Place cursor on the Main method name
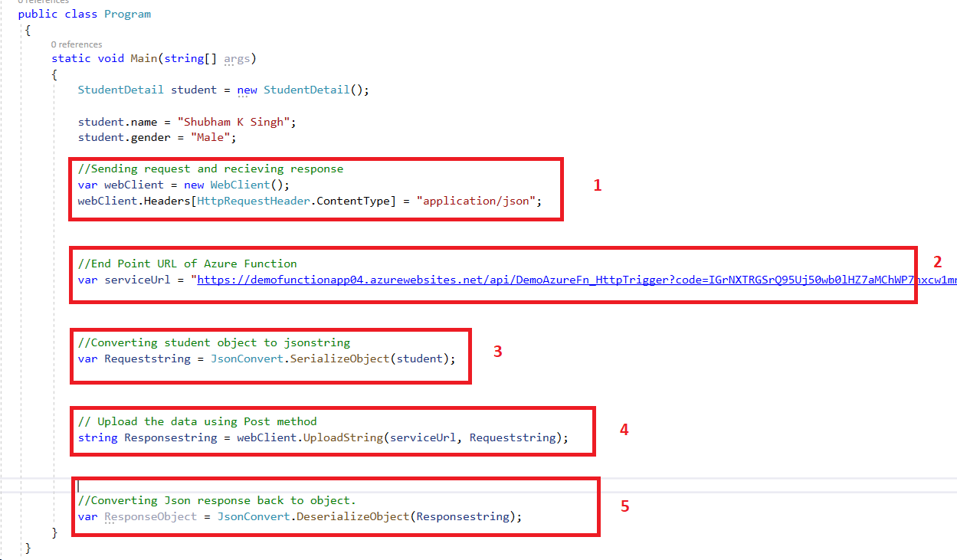 click(x=143, y=58)
